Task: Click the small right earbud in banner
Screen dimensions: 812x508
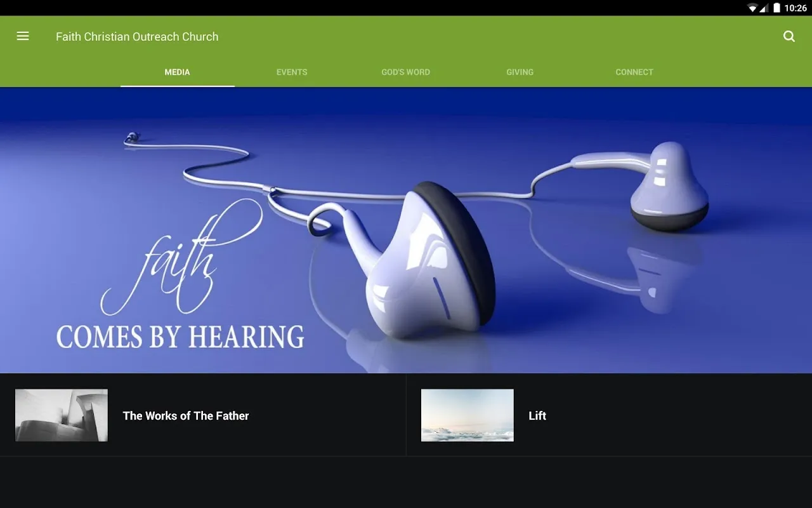Action: (669, 187)
